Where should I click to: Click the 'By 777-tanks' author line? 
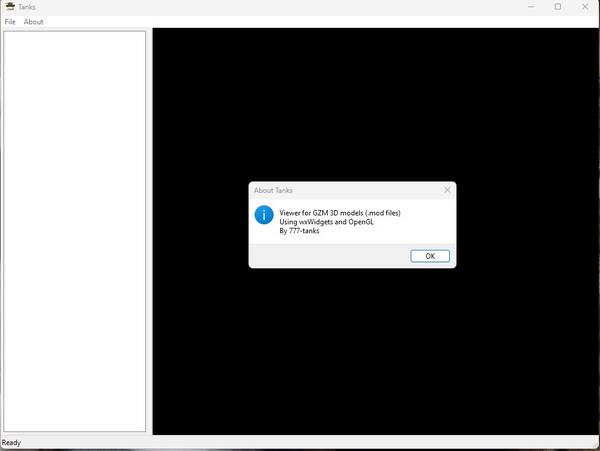(299, 231)
